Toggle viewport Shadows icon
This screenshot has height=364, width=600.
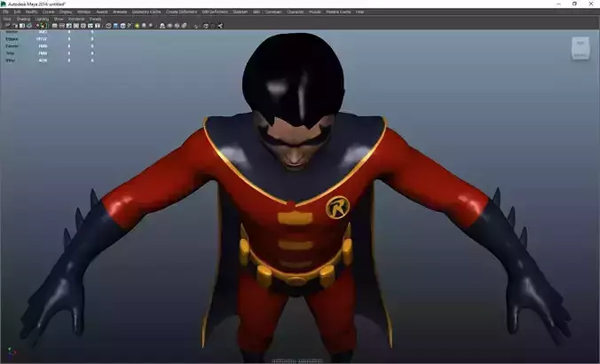click(145, 26)
